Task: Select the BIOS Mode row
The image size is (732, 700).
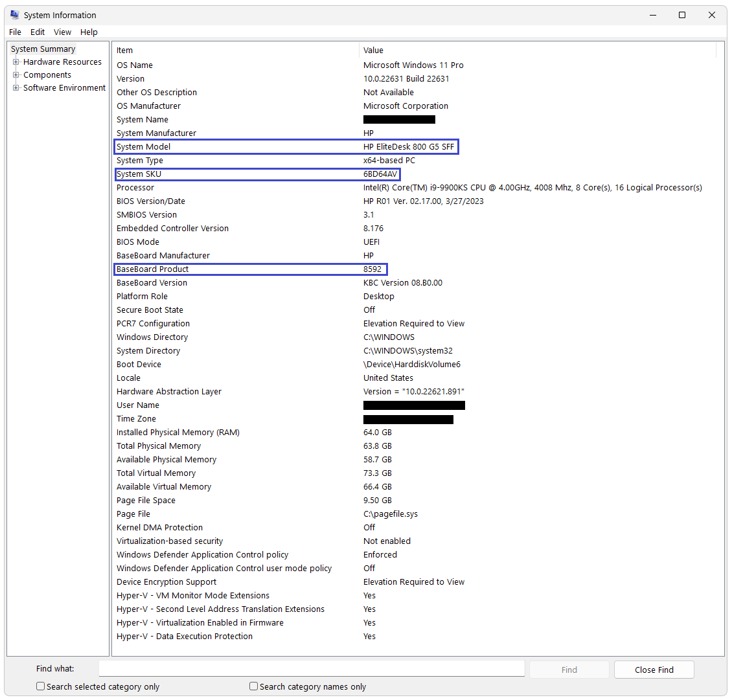Action: pos(414,242)
